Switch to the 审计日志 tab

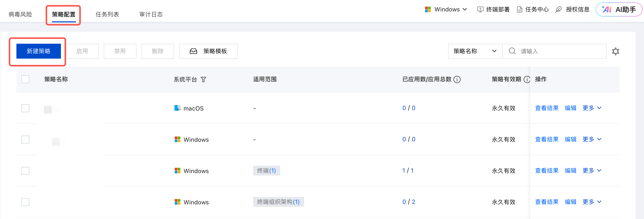[x=151, y=14]
